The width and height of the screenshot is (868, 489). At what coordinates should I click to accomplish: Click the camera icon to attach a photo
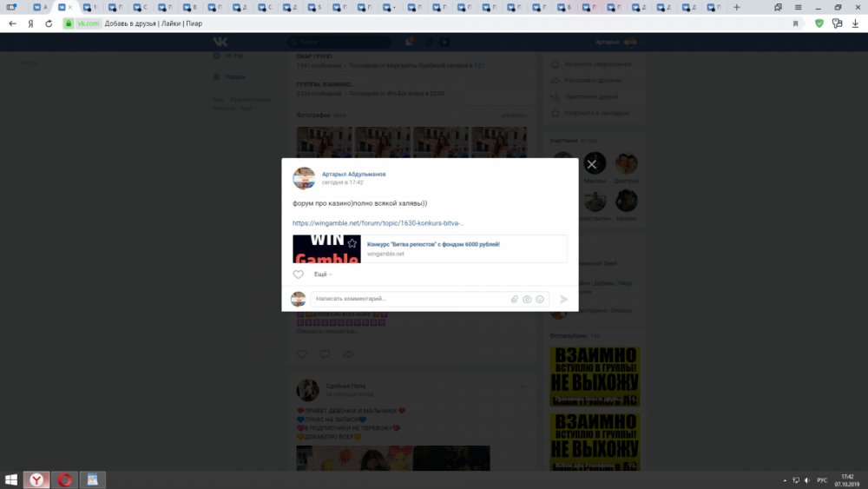click(527, 299)
